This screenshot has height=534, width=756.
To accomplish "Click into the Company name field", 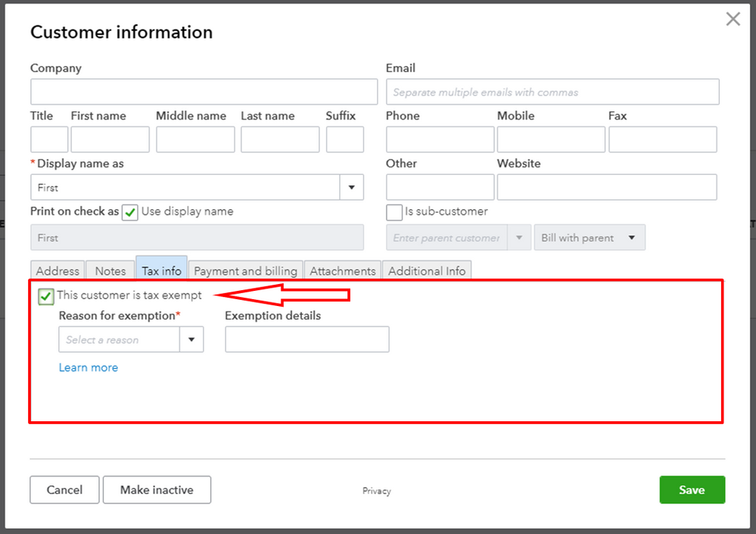I will pos(204,92).
